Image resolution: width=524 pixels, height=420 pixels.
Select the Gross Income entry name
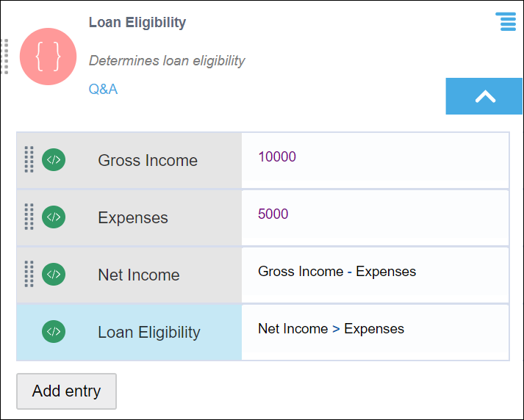(x=148, y=160)
